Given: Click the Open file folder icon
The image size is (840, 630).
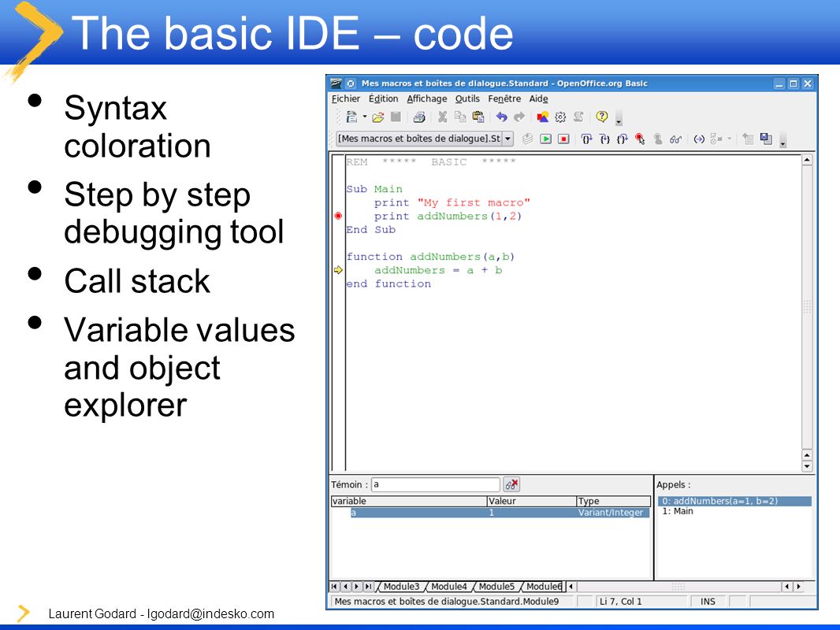Looking at the screenshot, I should pyautogui.click(x=378, y=117).
